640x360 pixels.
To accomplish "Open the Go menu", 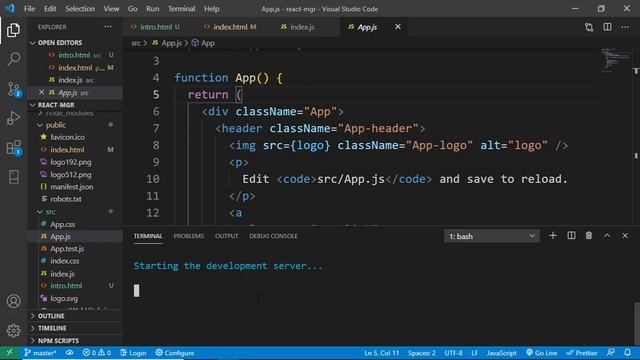I will pos(132,9).
